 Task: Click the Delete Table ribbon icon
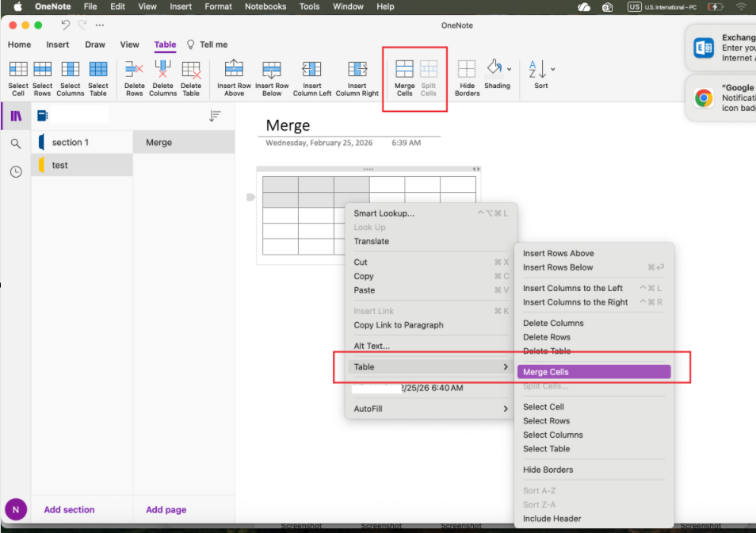191,70
